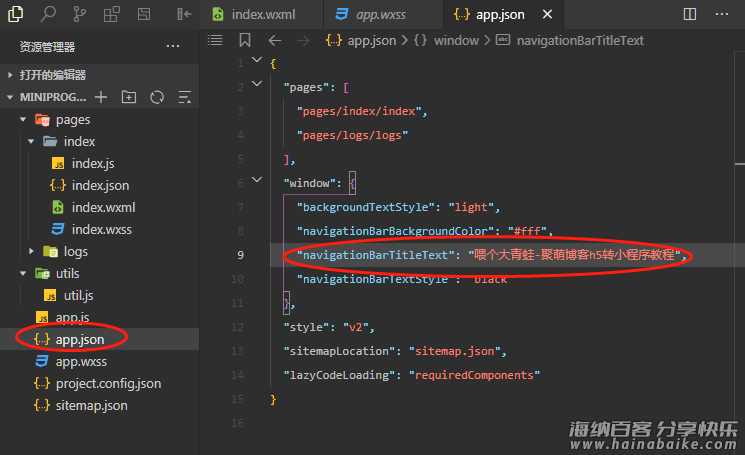Open the Search panel icon
Viewport: 745px width, 455px height.
coord(48,14)
